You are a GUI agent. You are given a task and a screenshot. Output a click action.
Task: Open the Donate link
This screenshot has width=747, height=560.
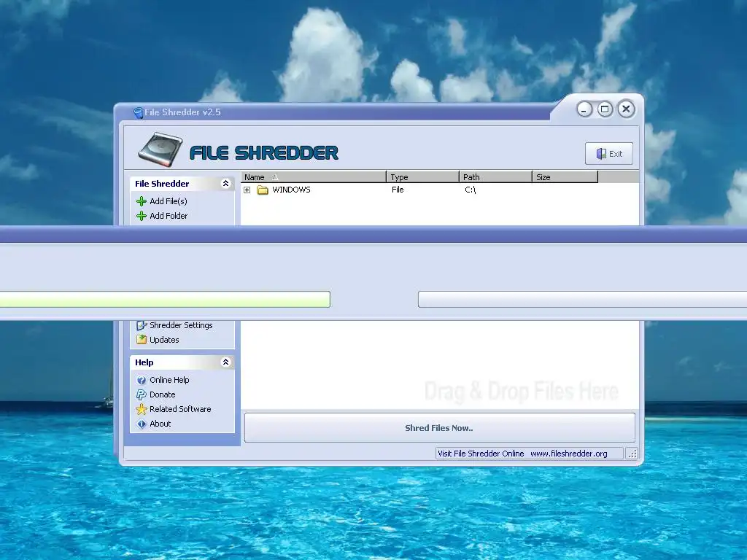pyautogui.click(x=163, y=394)
